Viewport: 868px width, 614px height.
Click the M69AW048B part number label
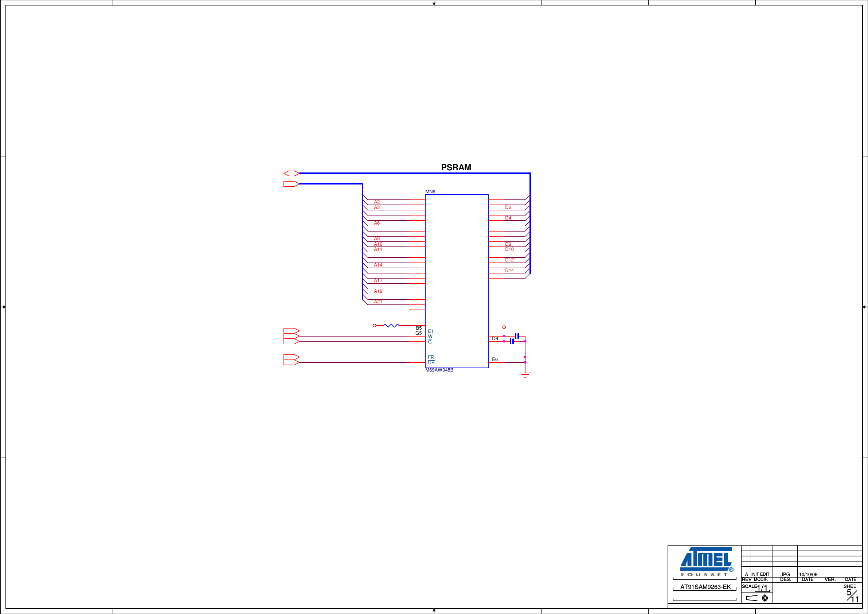pos(440,370)
